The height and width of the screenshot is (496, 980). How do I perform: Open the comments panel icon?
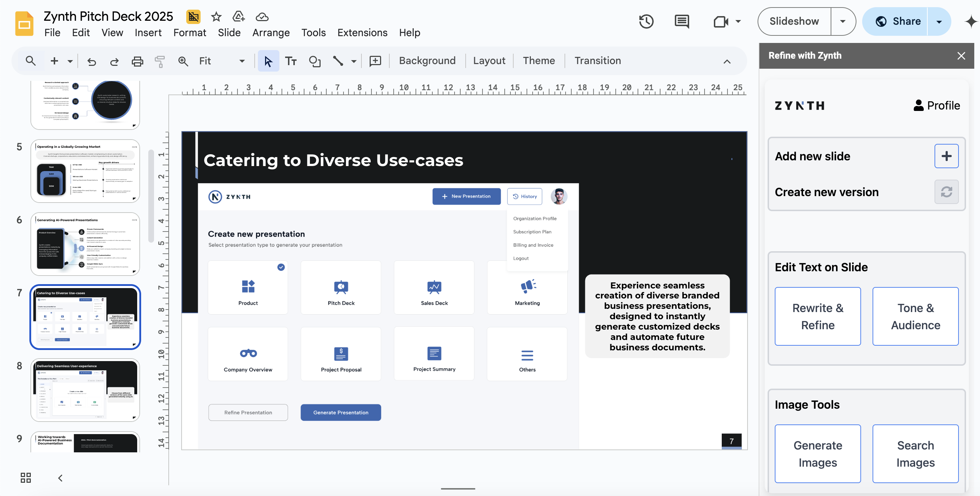click(x=682, y=21)
